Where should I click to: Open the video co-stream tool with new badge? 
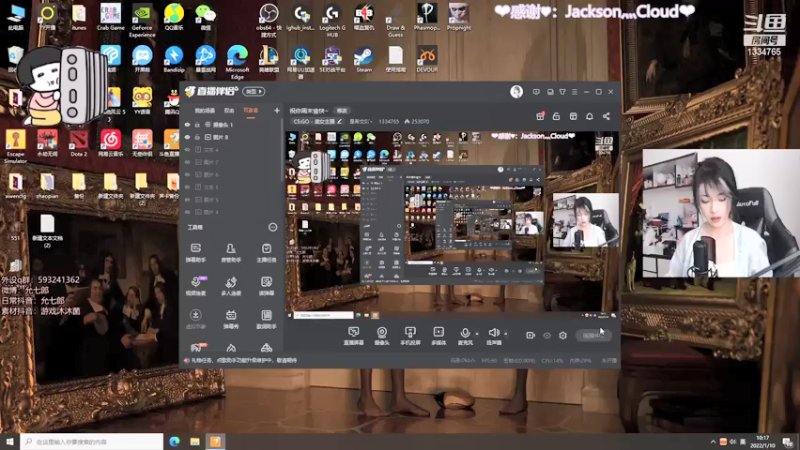click(x=195, y=286)
